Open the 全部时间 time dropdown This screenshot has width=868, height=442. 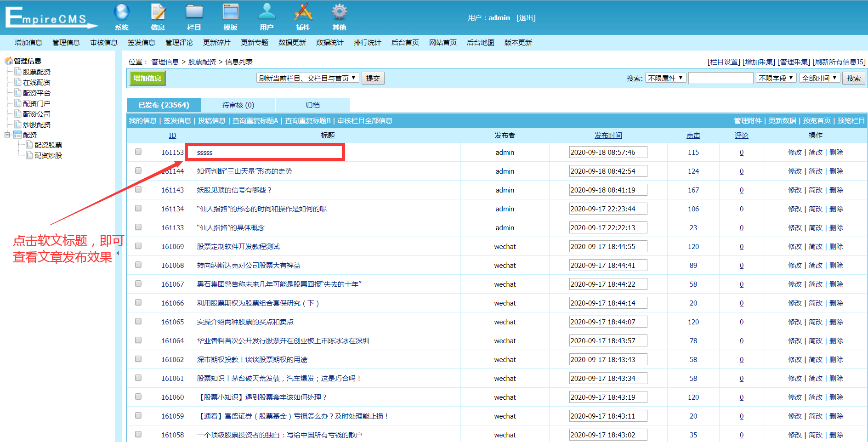click(x=820, y=78)
